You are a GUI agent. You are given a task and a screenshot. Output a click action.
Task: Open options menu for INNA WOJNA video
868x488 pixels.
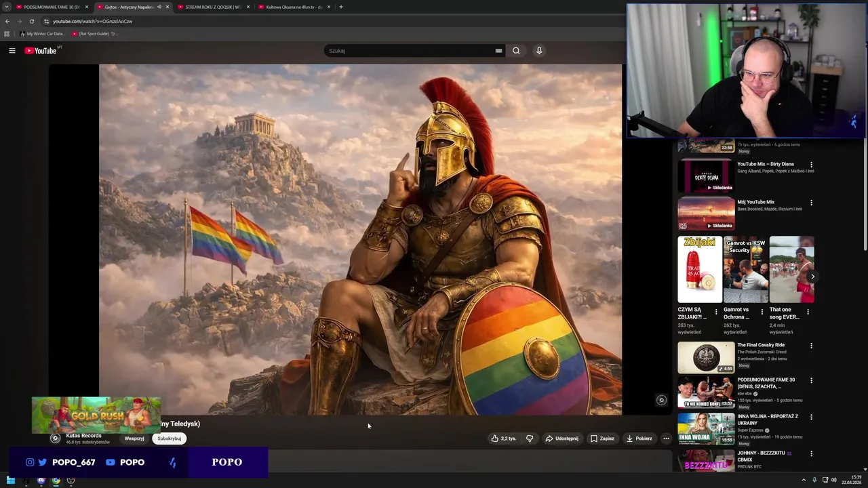pyautogui.click(x=811, y=417)
